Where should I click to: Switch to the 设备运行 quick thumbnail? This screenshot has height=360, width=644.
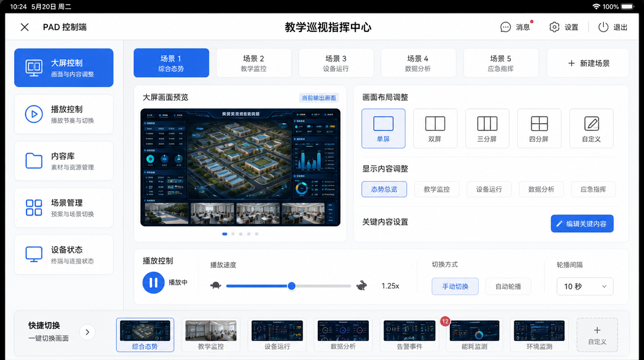coord(277,335)
